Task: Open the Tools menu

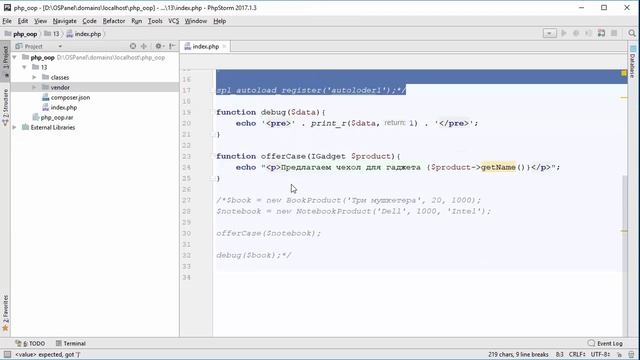Action: 155,21
